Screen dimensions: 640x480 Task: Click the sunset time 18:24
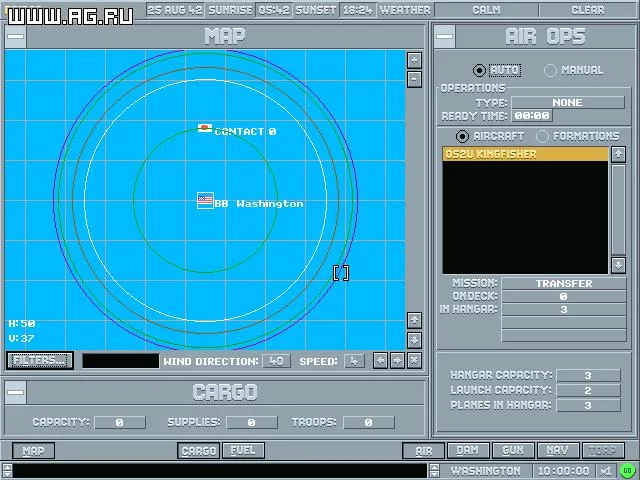pos(358,10)
